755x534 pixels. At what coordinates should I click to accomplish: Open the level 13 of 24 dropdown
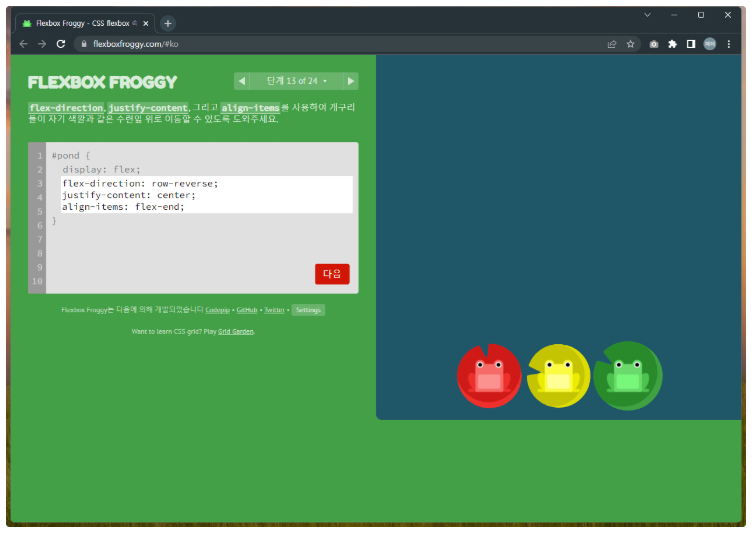pos(297,81)
